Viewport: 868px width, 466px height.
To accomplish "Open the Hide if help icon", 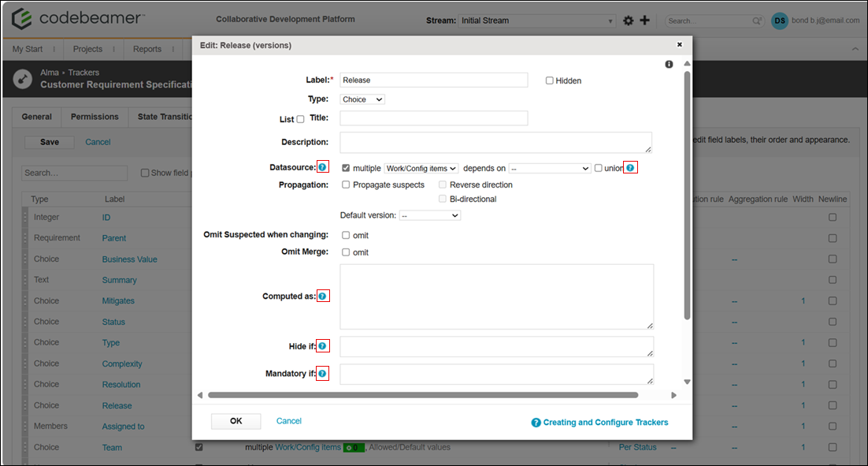I will tap(322, 346).
